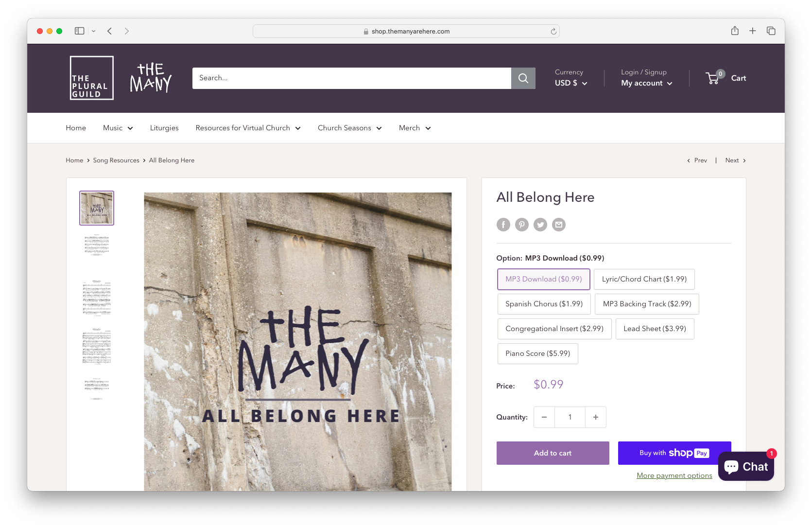
Task: Share on Twitter icon
Action: point(540,225)
